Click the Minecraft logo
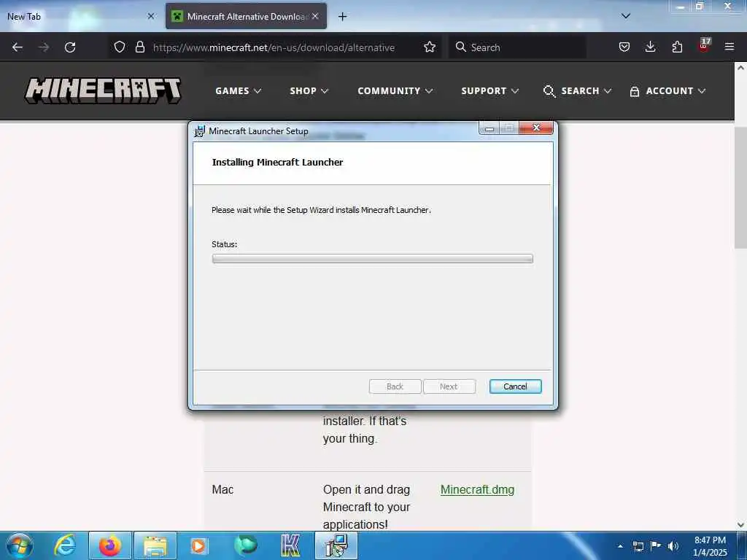The image size is (747, 560). (x=103, y=90)
